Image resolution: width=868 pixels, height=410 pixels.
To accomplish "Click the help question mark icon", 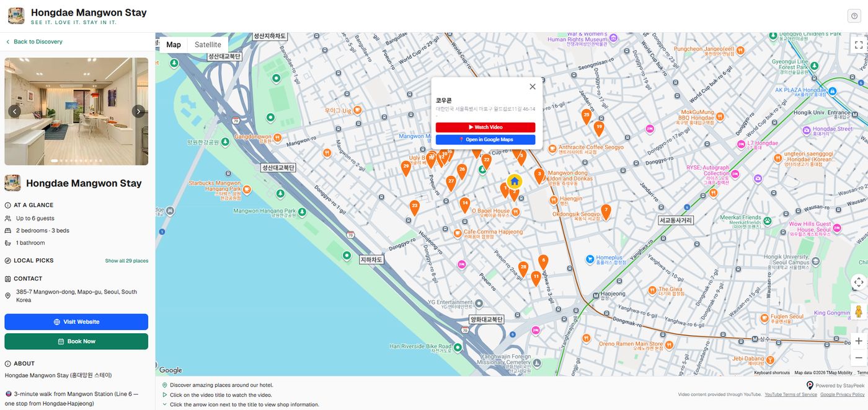I will point(854,16).
